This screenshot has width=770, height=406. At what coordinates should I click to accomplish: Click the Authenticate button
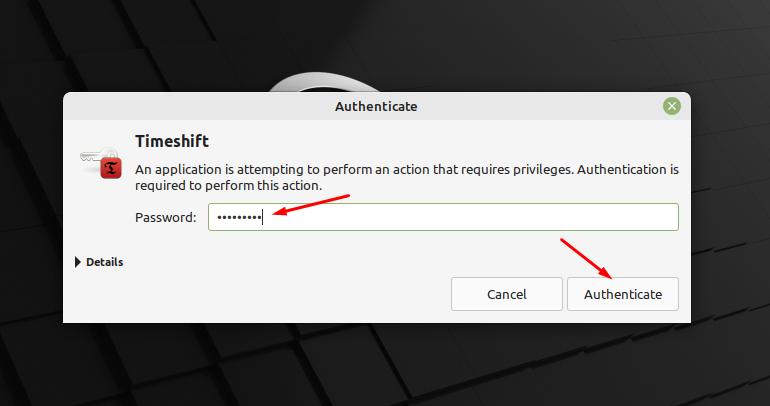(623, 294)
